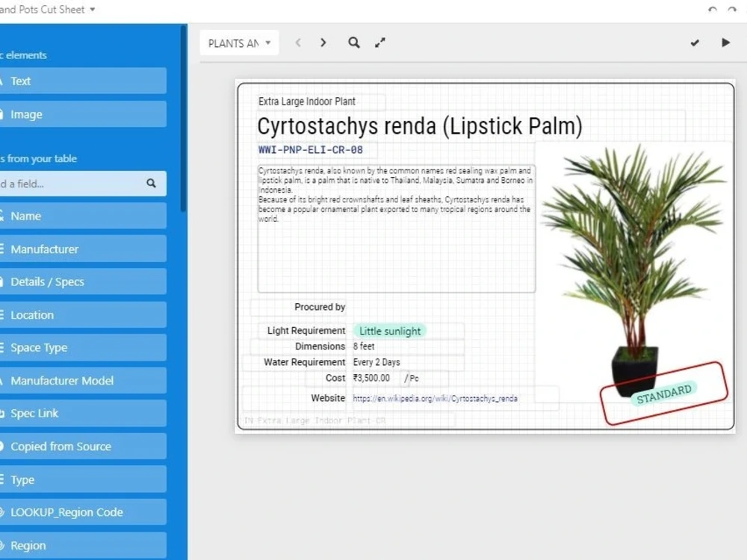Viewport: 747px width, 560px height.
Task: Open the Cyrtostachys_renda Wikipedia link
Action: click(435, 399)
